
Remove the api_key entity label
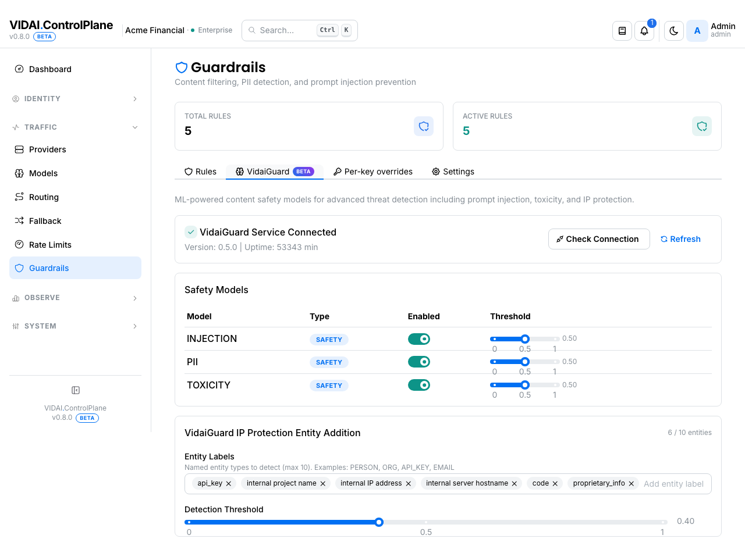pyautogui.click(x=229, y=484)
